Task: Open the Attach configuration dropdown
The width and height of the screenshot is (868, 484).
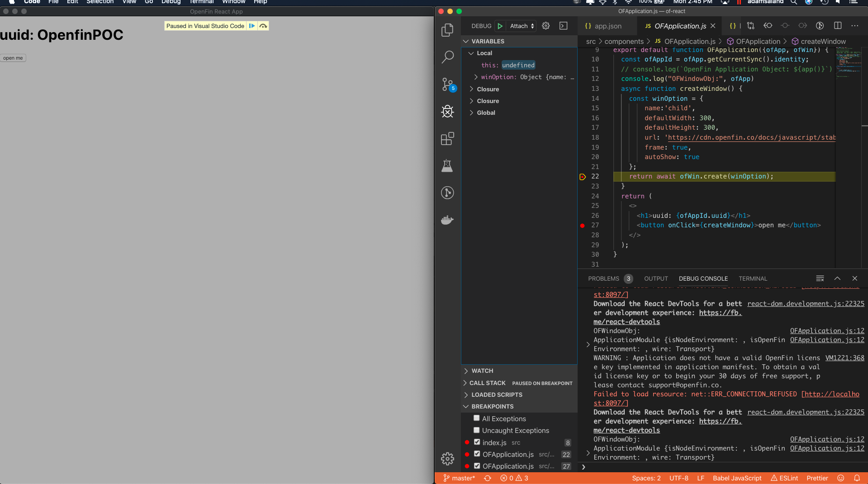Action: [520, 26]
